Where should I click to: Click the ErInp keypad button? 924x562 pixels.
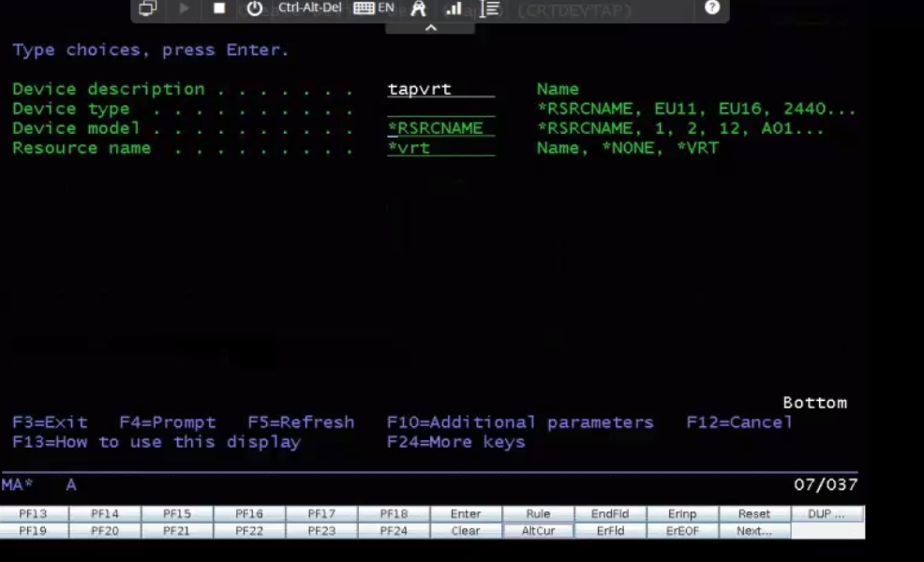tap(682, 513)
